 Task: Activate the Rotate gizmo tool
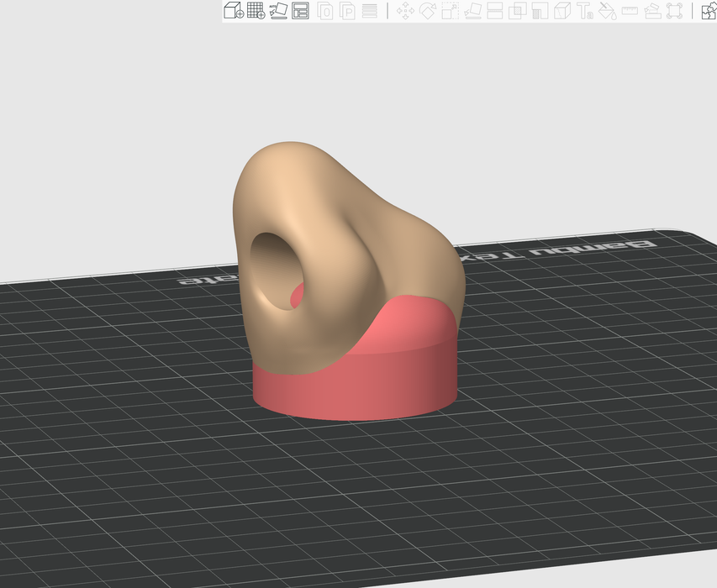pyautogui.click(x=428, y=11)
